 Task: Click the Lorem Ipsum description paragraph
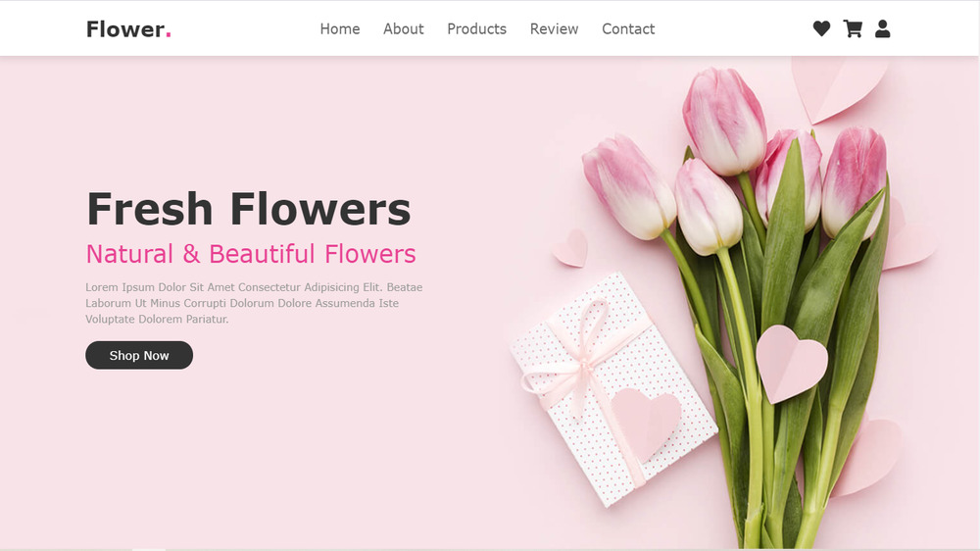(254, 303)
